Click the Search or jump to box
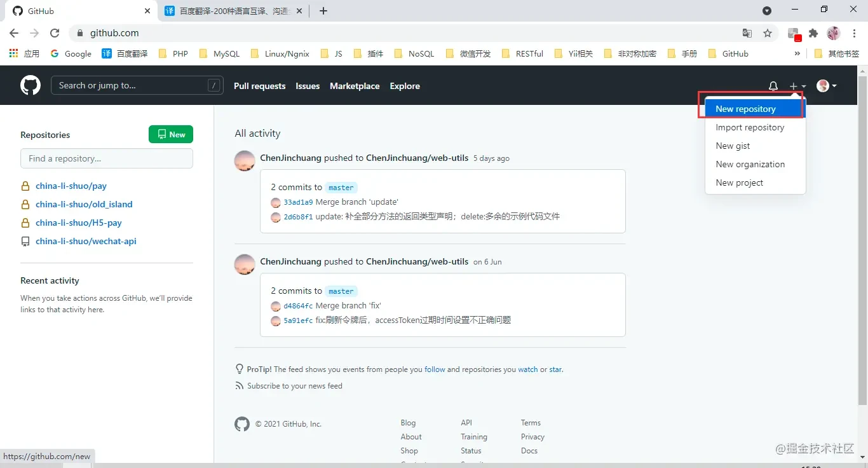This screenshot has width=868, height=468. point(130,85)
